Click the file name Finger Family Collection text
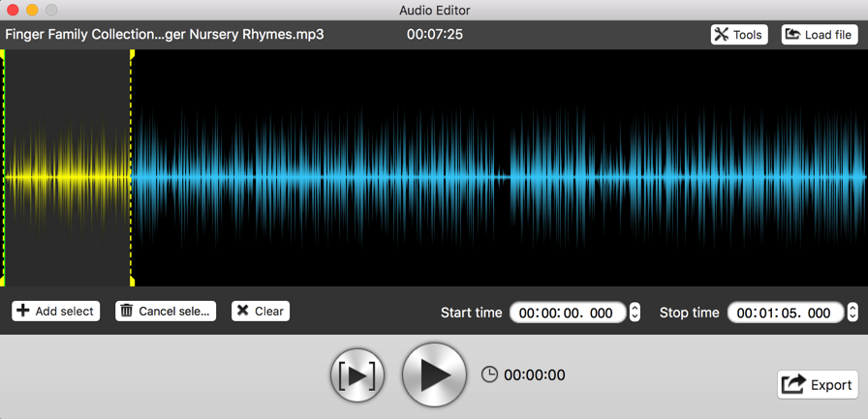This screenshot has width=868, height=419. pyautogui.click(x=165, y=35)
